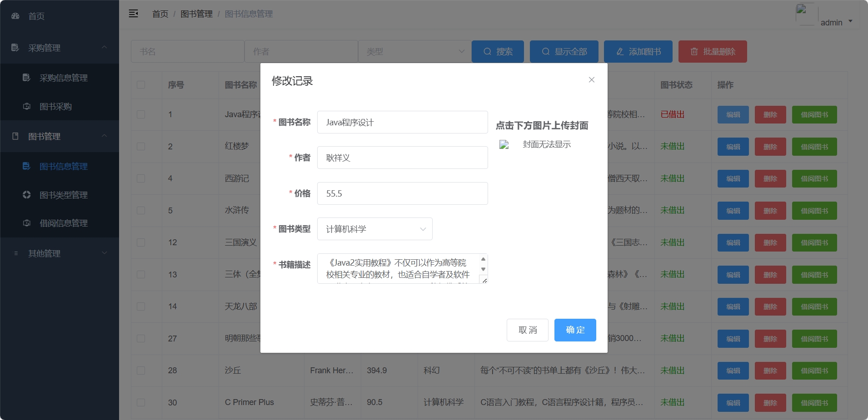The height and width of the screenshot is (420, 868).
Task: Click the 采购管理 menu icon
Action: click(15, 48)
